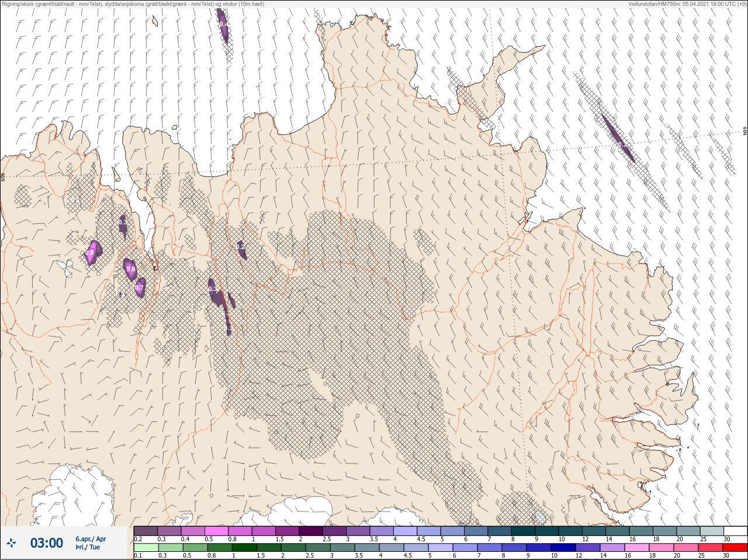Pick the light lavender 4–4.5 swatch in upper legend

[x=406, y=531]
